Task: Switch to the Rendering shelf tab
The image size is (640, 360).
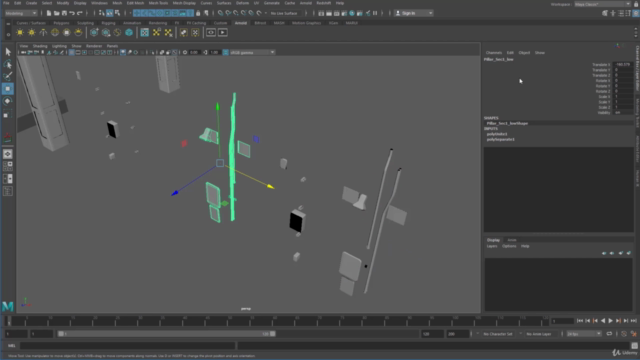Action: 158,23
